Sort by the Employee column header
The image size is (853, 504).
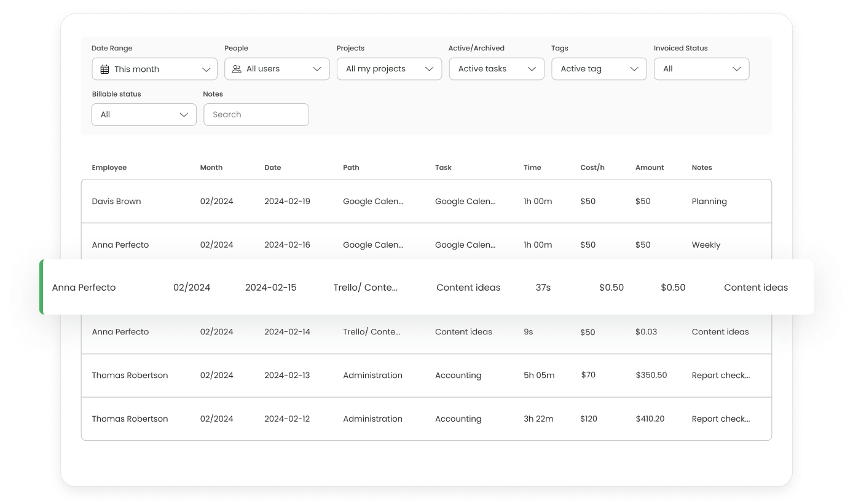coord(109,167)
